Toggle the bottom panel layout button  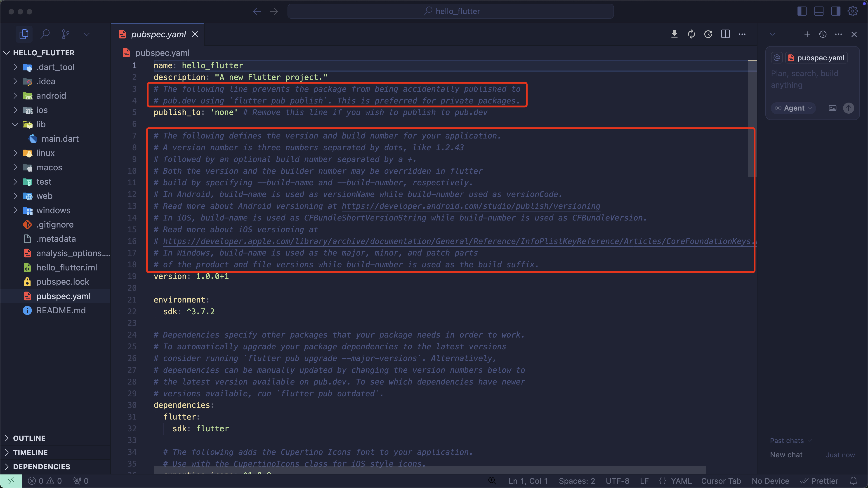pos(819,11)
